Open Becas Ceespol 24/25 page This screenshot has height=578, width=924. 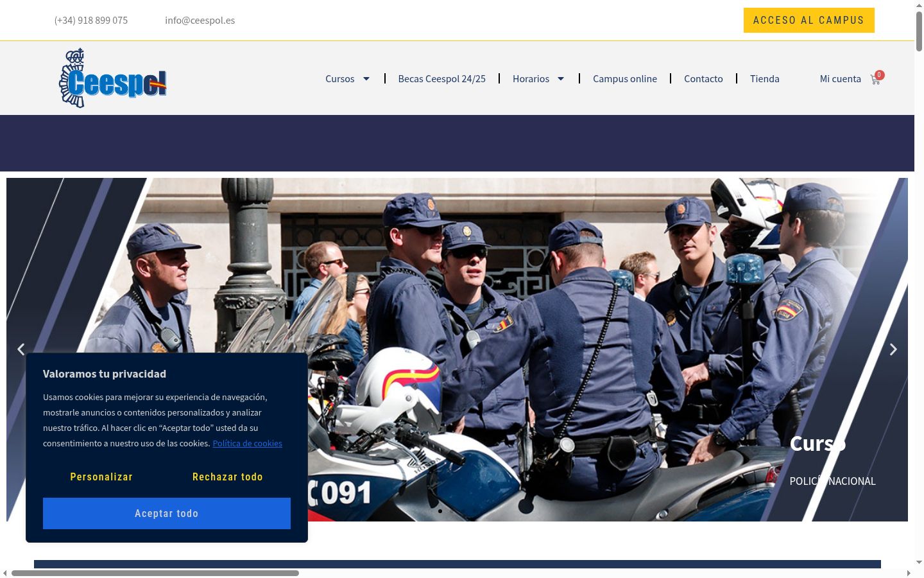pos(442,78)
